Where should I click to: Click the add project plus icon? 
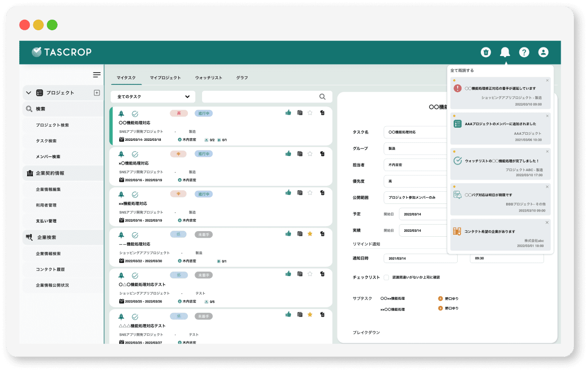point(97,93)
